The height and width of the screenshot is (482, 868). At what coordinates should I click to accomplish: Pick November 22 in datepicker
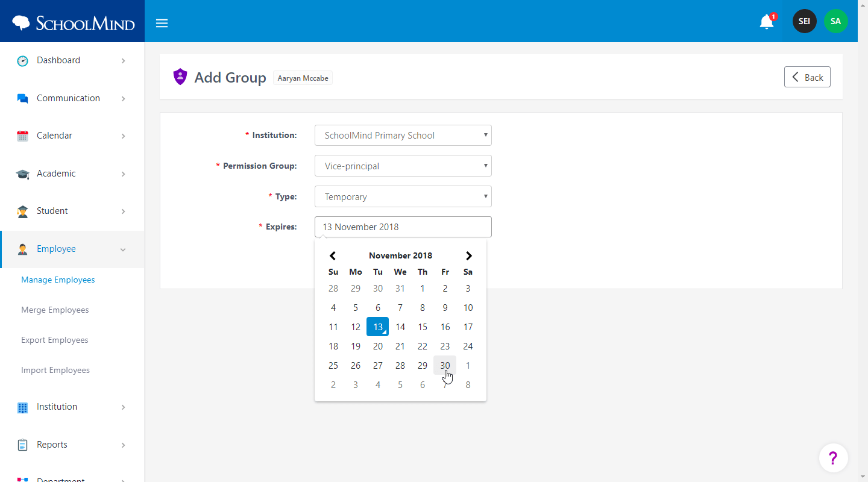pyautogui.click(x=423, y=346)
